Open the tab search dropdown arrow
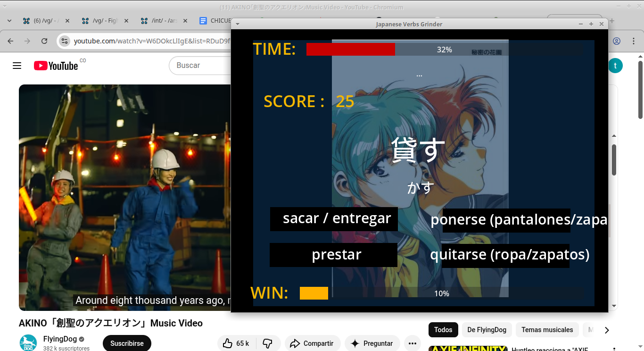This screenshot has height=351, width=644. [9, 21]
